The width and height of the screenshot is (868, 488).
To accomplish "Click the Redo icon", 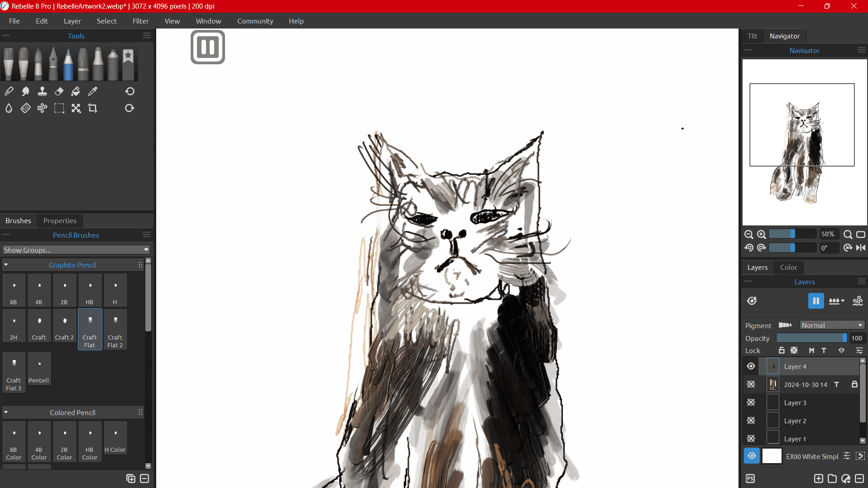I will coord(130,108).
